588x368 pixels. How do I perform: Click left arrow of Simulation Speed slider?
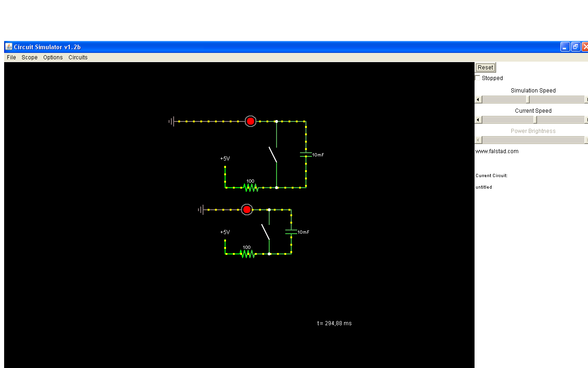coord(478,100)
